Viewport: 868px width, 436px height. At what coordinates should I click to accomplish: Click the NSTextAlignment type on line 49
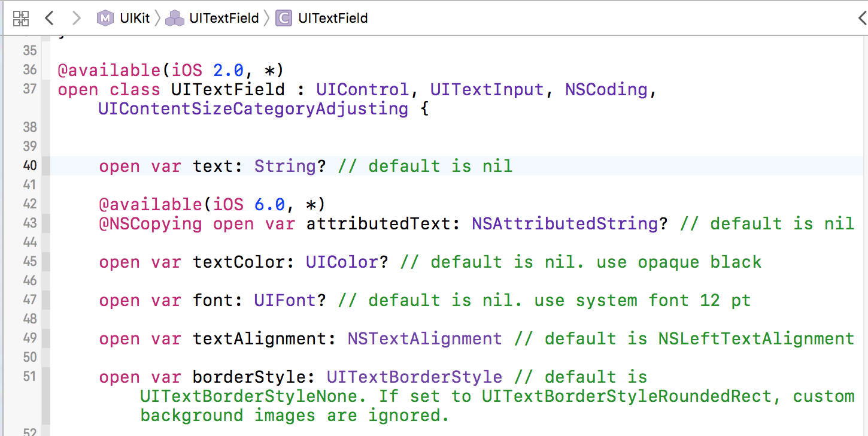424,338
